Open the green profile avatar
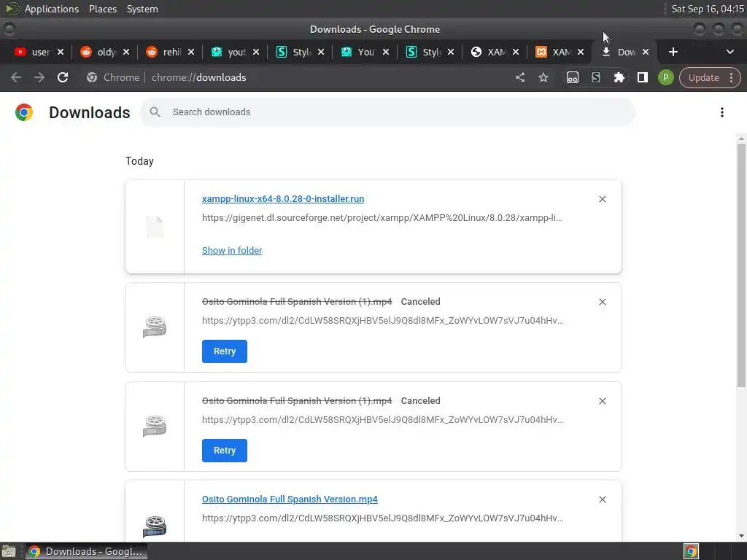The height and width of the screenshot is (560, 747). [665, 77]
